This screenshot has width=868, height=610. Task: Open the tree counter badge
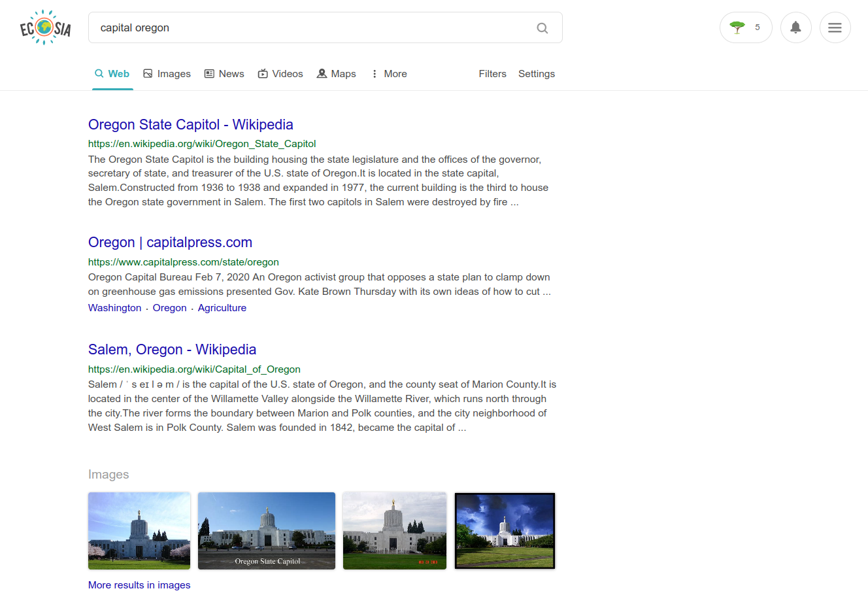pos(746,27)
